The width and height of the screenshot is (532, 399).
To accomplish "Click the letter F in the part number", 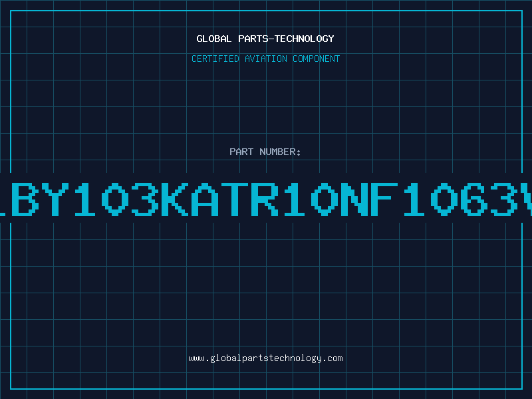I will 384,199.
